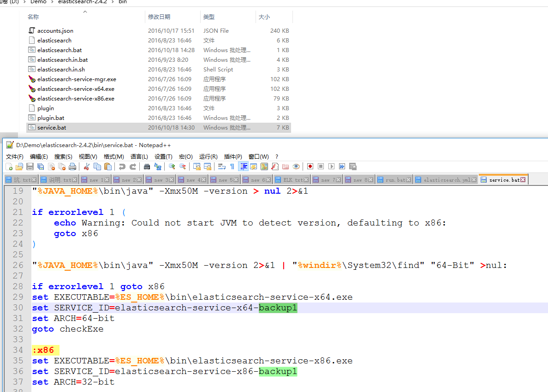This screenshot has width=548, height=392.
Task: Toggle file monitoring eye icon
Action: 296,166
